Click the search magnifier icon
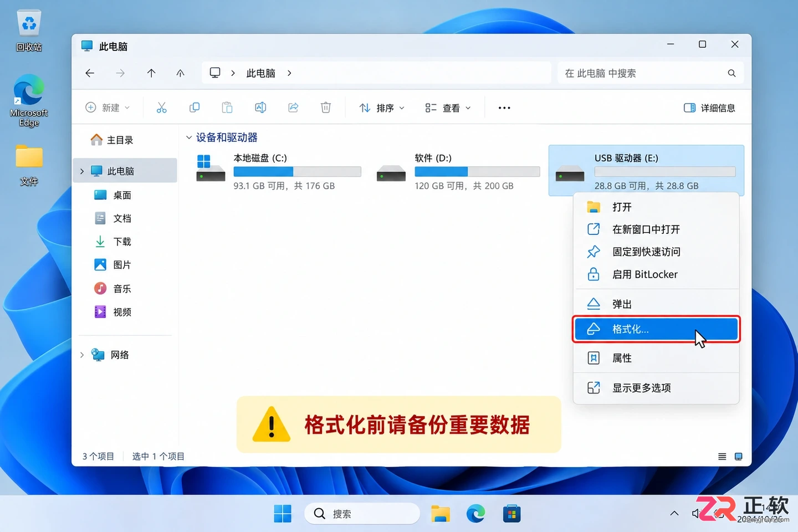Viewport: 798px width, 532px height. pyautogui.click(x=731, y=73)
